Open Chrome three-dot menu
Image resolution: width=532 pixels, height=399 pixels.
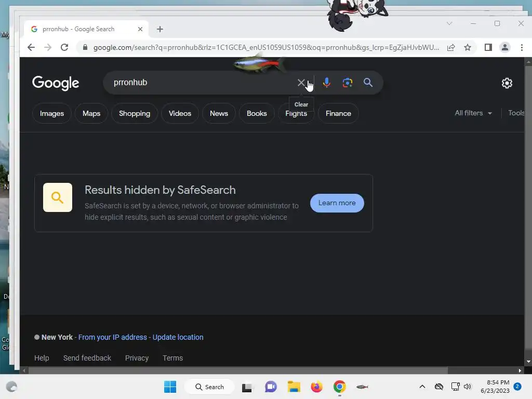[x=522, y=47]
